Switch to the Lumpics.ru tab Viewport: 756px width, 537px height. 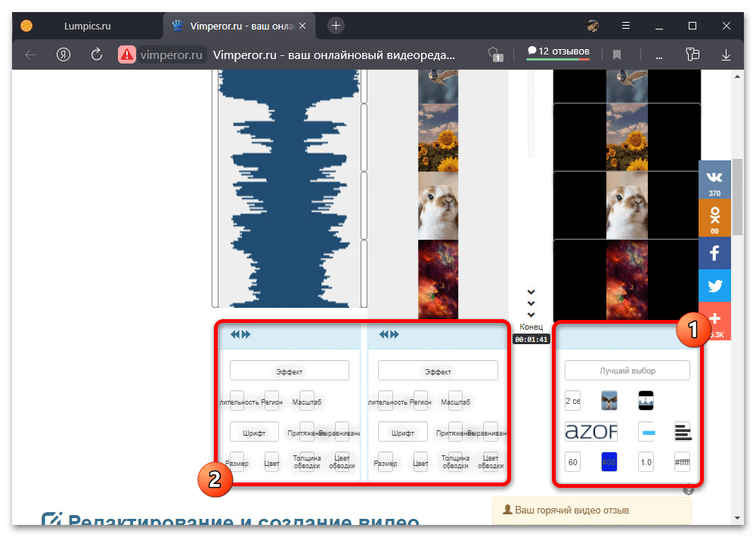[87, 25]
